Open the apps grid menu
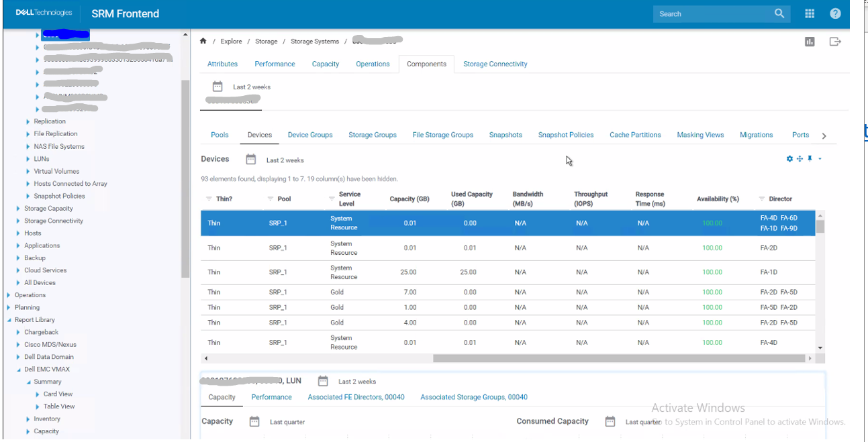The image size is (868, 442). 810,13
